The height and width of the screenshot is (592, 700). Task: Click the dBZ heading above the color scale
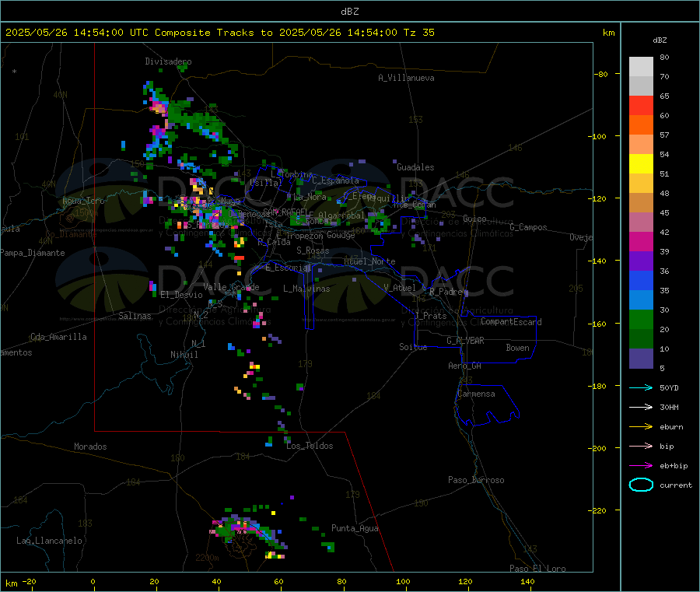660,40
